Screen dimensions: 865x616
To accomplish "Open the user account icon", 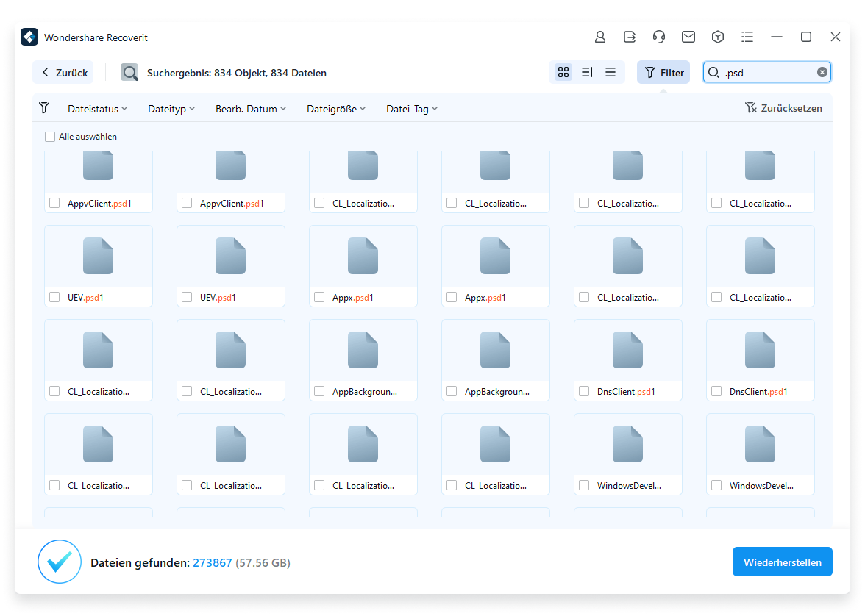I will (599, 37).
